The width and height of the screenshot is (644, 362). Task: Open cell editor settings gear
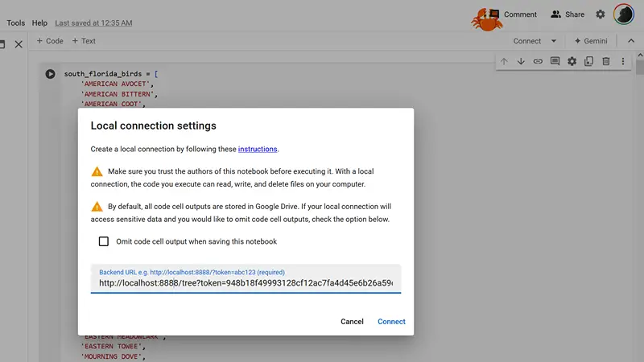point(572,61)
